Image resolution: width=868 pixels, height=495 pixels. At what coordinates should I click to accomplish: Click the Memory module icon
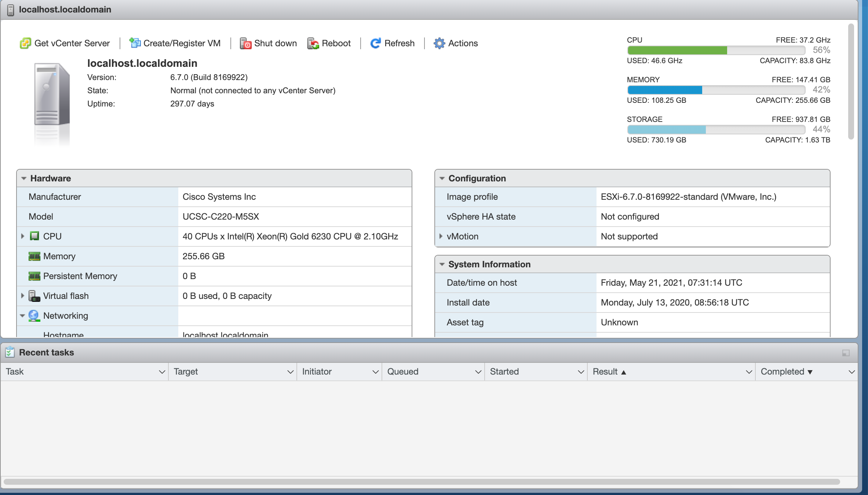click(34, 256)
